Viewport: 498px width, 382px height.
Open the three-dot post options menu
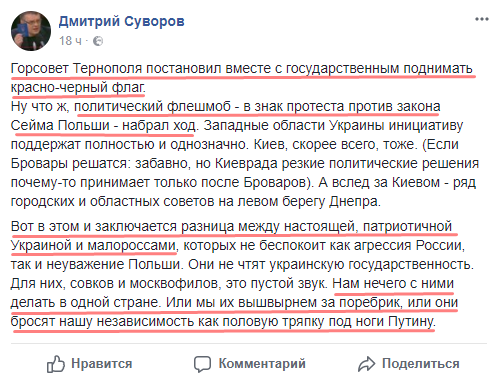(482, 19)
